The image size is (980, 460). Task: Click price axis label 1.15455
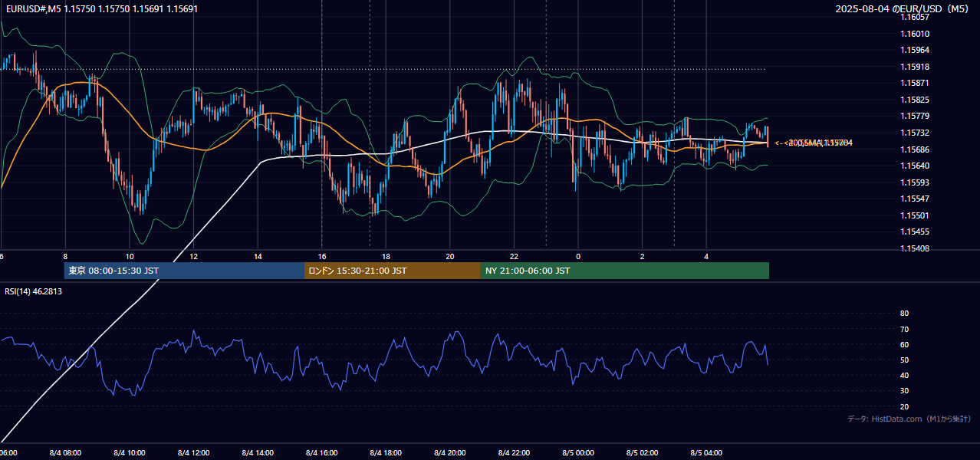914,232
